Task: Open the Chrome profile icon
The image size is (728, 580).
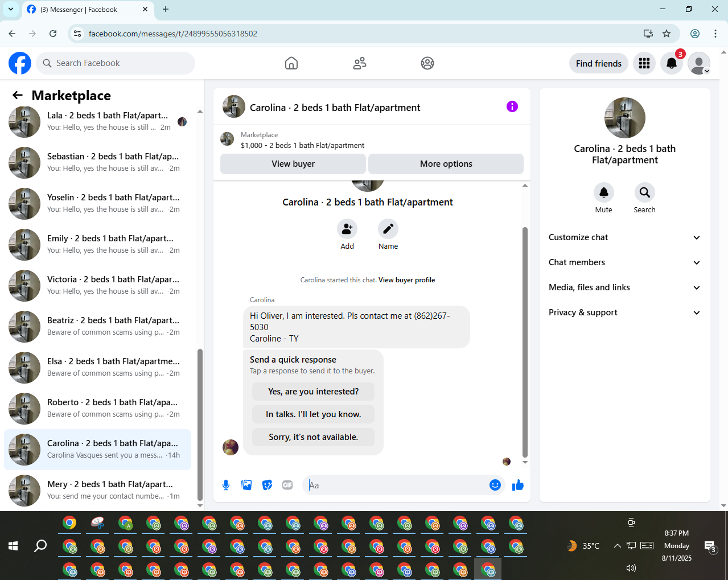Action: (x=695, y=34)
